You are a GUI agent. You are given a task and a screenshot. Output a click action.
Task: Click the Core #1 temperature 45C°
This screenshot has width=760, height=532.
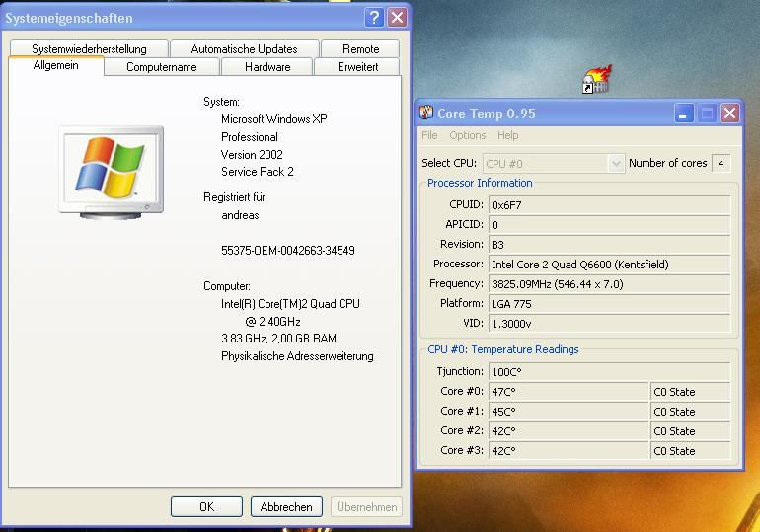pos(569,412)
